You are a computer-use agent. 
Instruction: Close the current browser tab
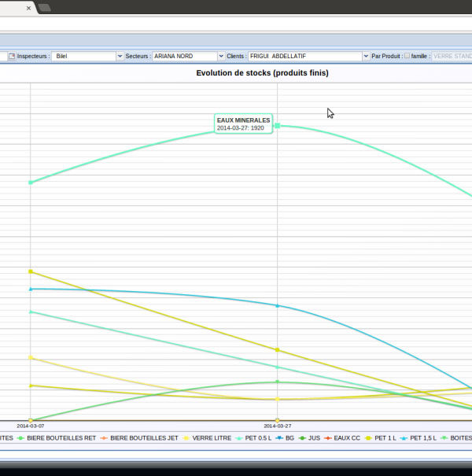point(29,8)
